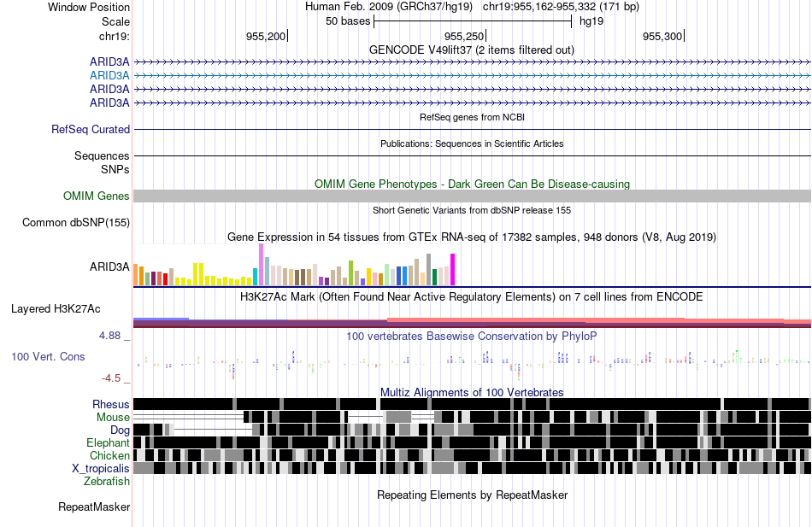Click the Layered H3K27Ac signal band
The image size is (812, 527).
pos(473,323)
